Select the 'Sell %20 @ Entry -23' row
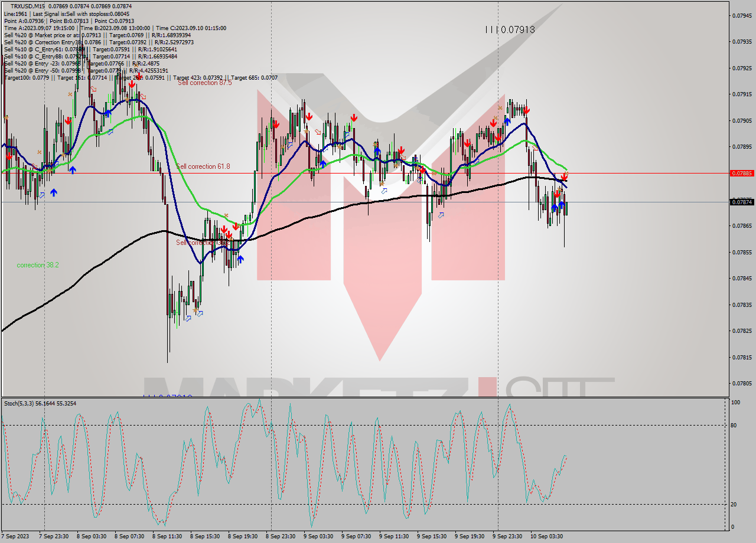 82,63
